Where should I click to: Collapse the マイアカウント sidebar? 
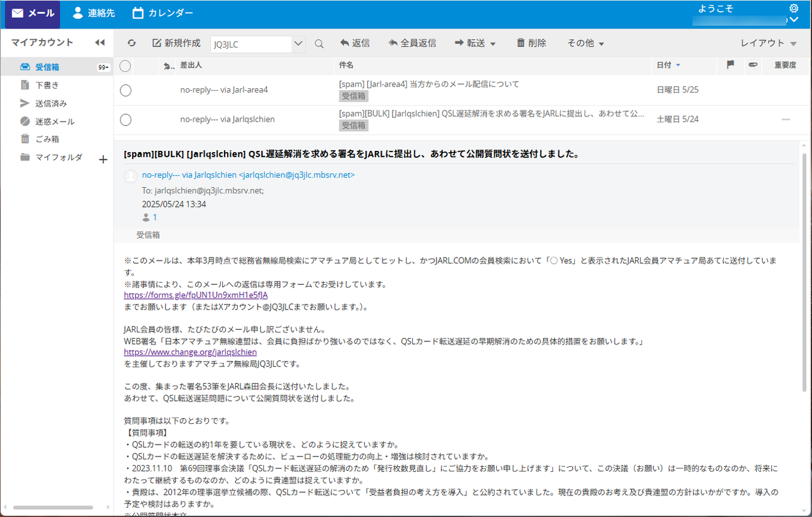click(x=100, y=43)
